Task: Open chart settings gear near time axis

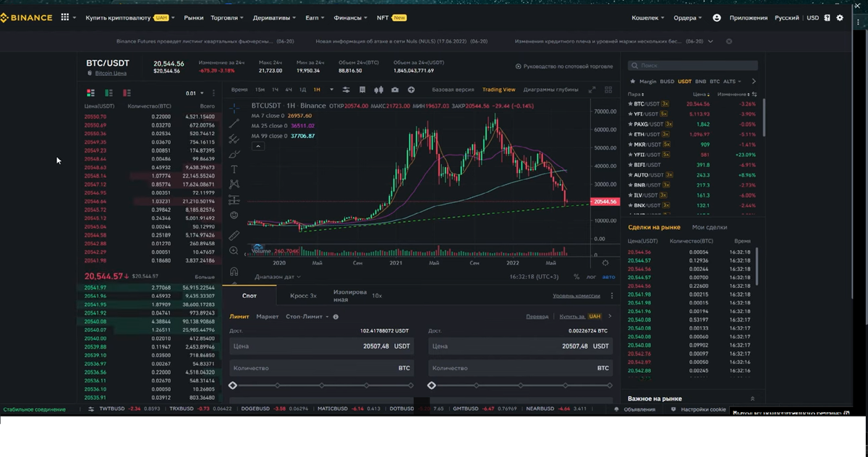Action: [x=605, y=263]
